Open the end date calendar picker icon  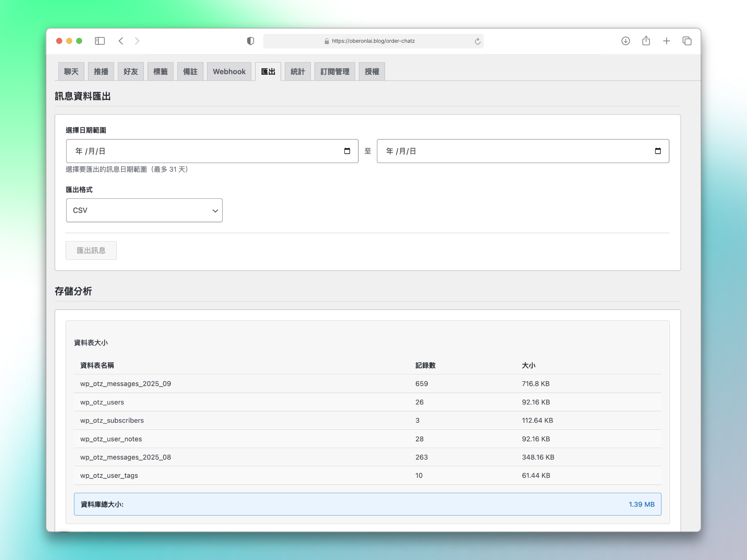click(x=658, y=151)
